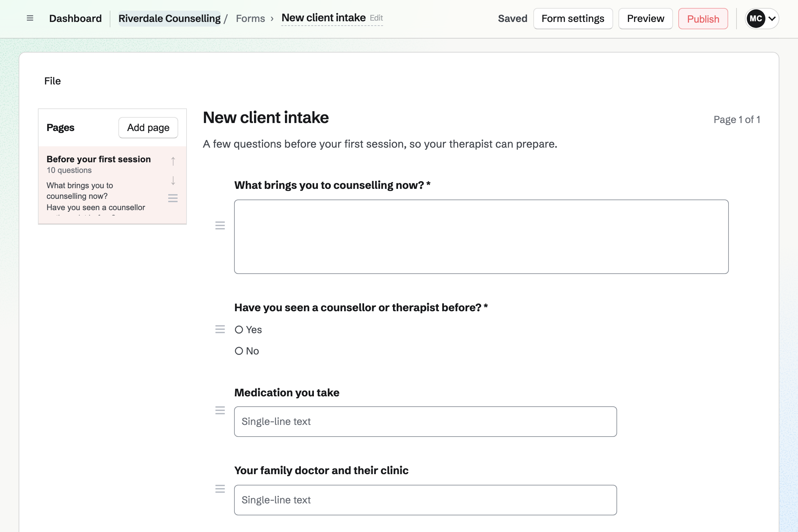Open the MC user avatar
Viewport: 798px width, 532px height.
point(755,19)
